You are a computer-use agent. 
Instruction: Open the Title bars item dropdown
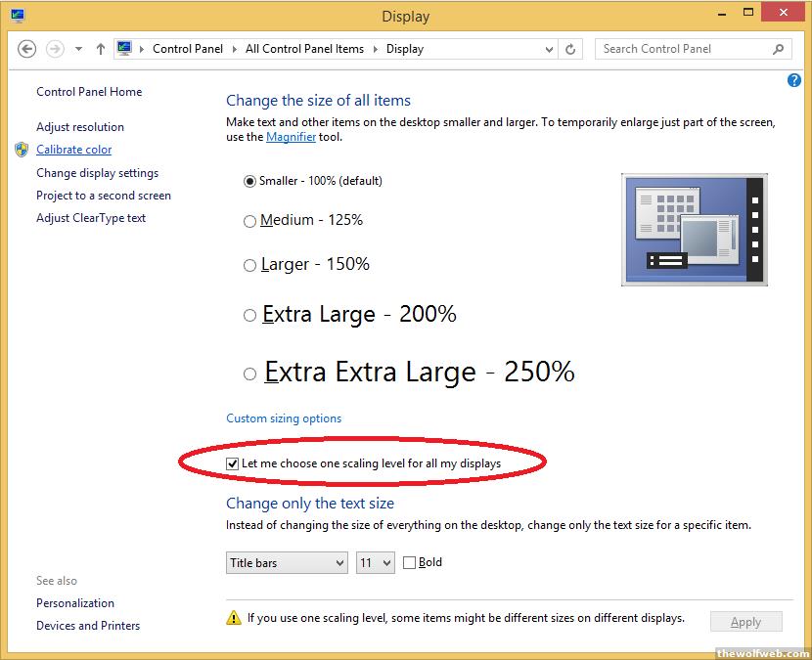tap(287, 563)
